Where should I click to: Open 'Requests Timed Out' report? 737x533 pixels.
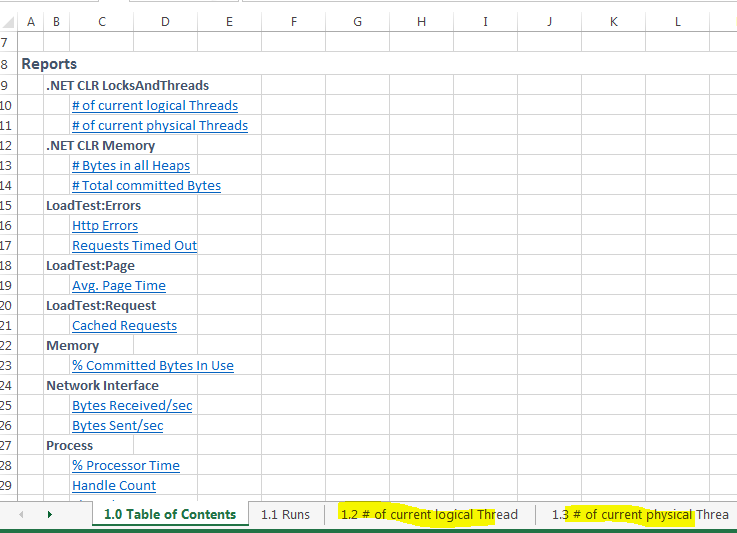134,245
